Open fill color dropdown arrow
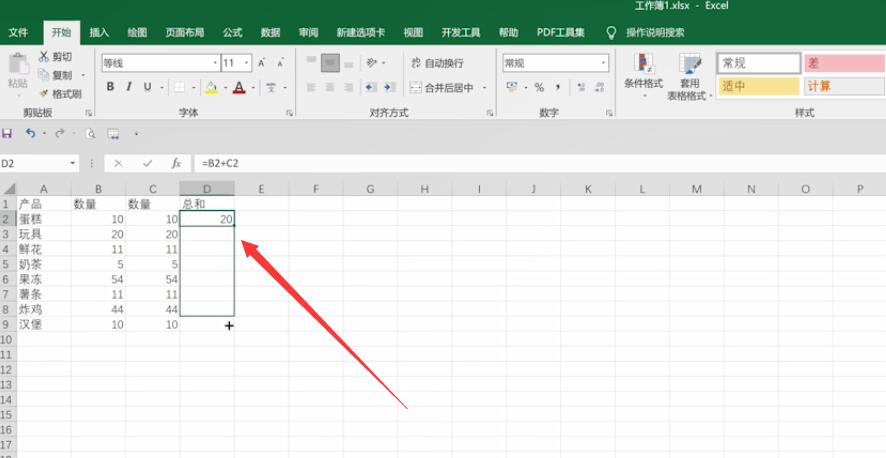The height and width of the screenshot is (458, 886). pyautogui.click(x=225, y=88)
